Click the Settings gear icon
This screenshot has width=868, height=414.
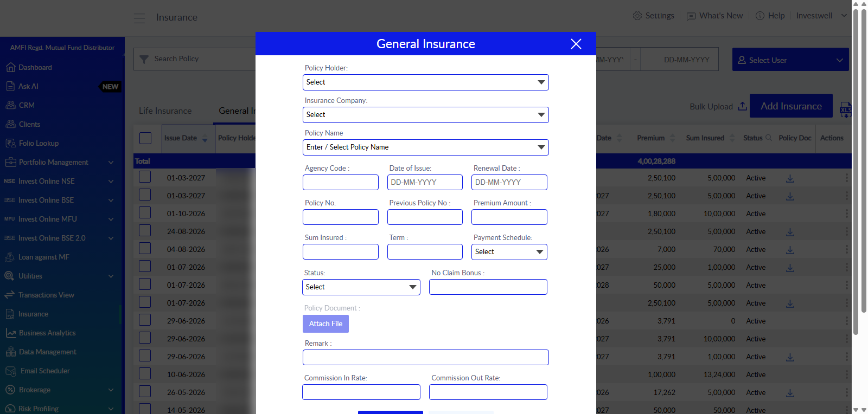coord(637,16)
